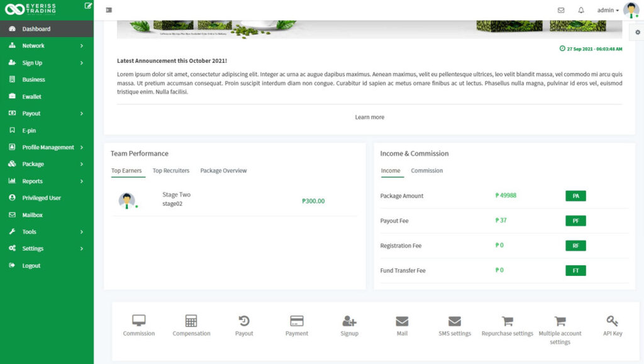Open the Payment credit card icon
Viewport: 644px width, 364px height.
[x=297, y=321]
